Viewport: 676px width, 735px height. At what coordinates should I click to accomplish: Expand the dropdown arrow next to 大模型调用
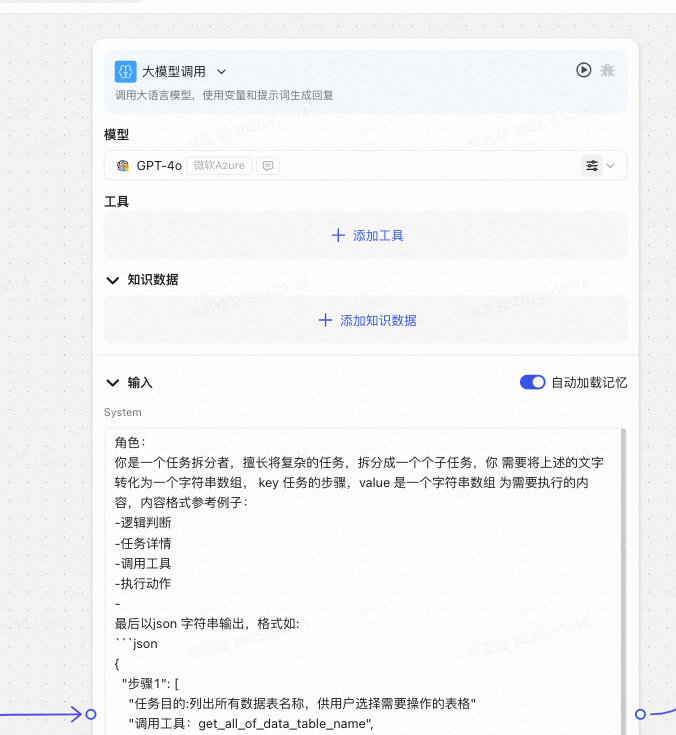coord(221,72)
